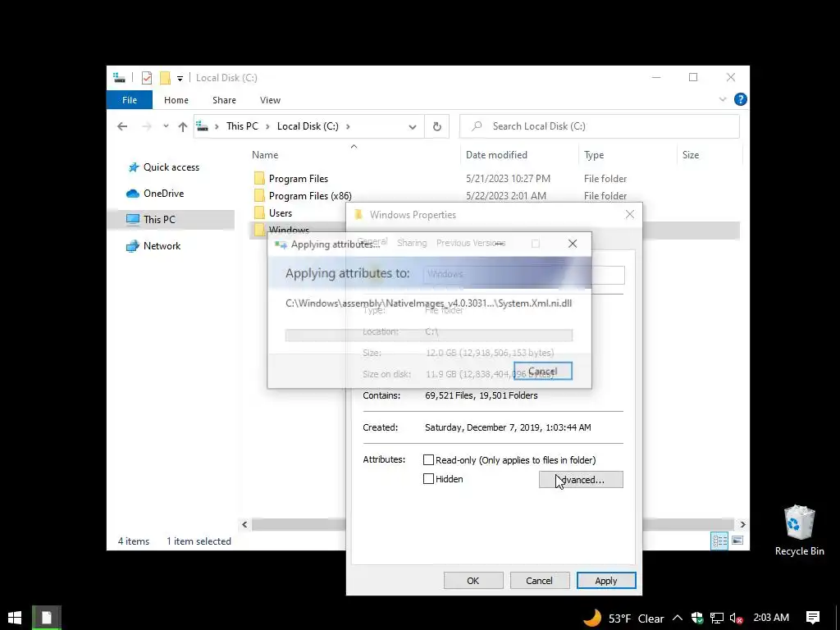The height and width of the screenshot is (630, 840).
Task: Click This PC in address breadcrumb
Action: click(x=242, y=126)
